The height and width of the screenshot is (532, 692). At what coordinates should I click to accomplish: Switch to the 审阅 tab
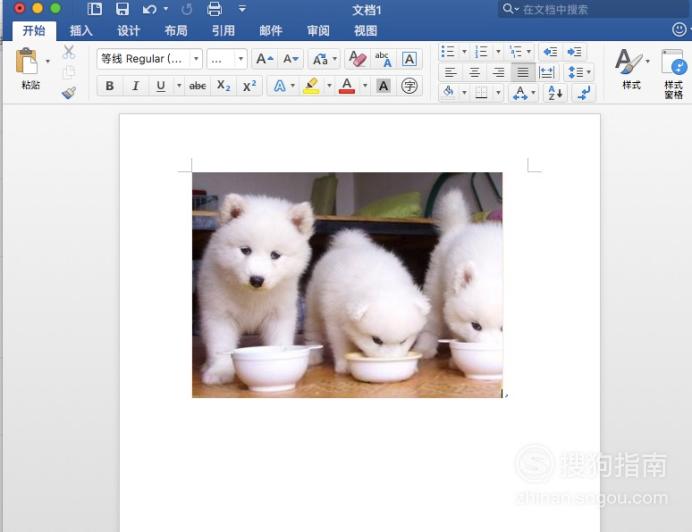318,30
